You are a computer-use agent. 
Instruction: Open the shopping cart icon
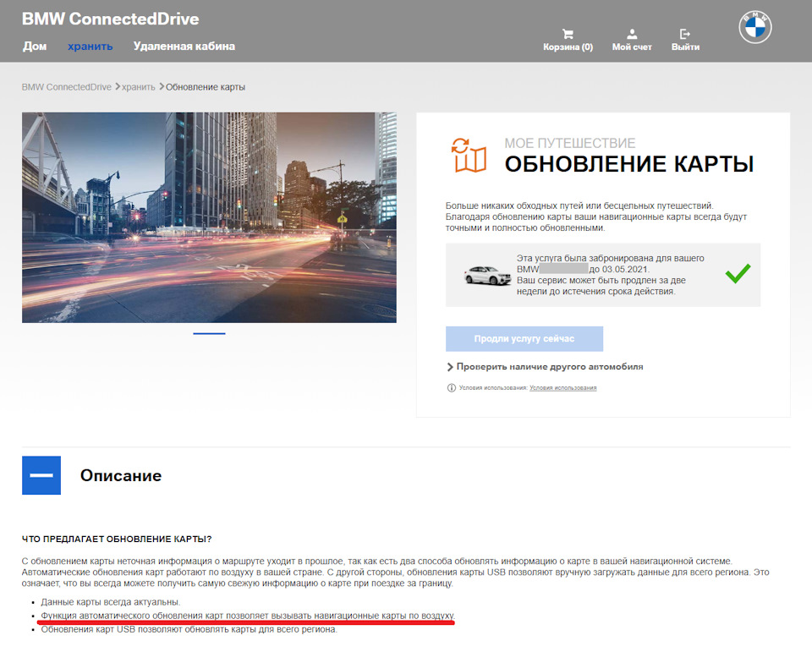(x=568, y=34)
